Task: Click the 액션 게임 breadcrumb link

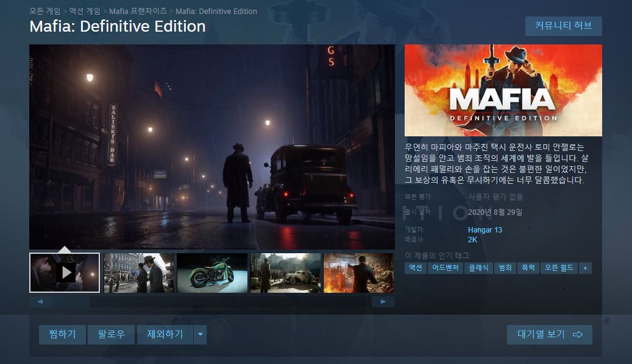Action: (x=85, y=12)
